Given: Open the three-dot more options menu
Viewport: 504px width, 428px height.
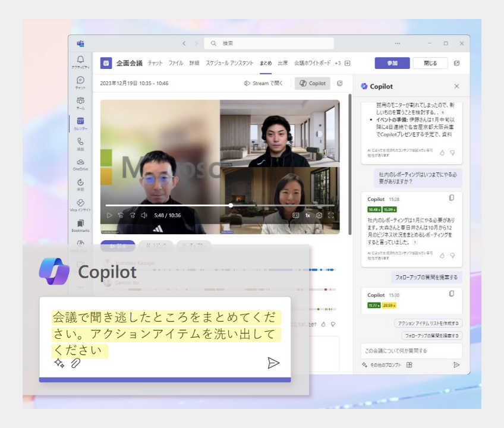Looking at the screenshot, I should tap(397, 43).
